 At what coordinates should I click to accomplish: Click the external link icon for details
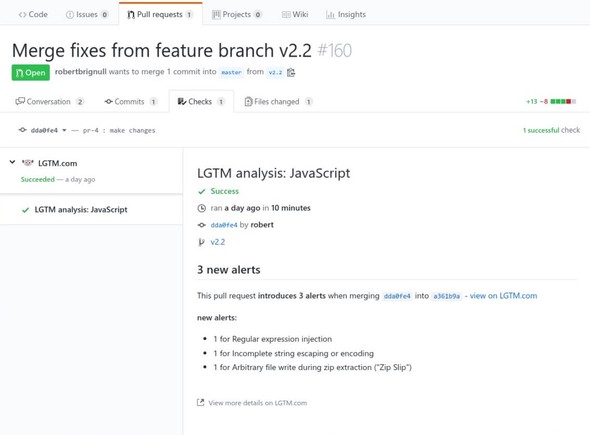[201, 403]
